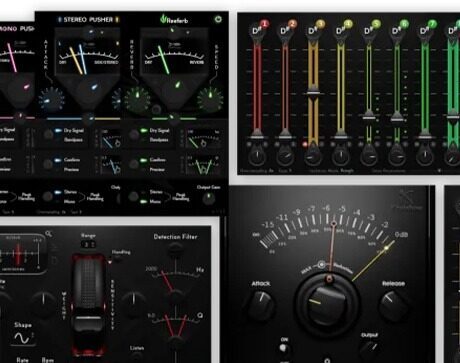Image resolution: width=460 pixels, height=363 pixels.
Task: Toggle blue Dry Signal switch in Stereo Pusher
Action: click(x=58, y=131)
